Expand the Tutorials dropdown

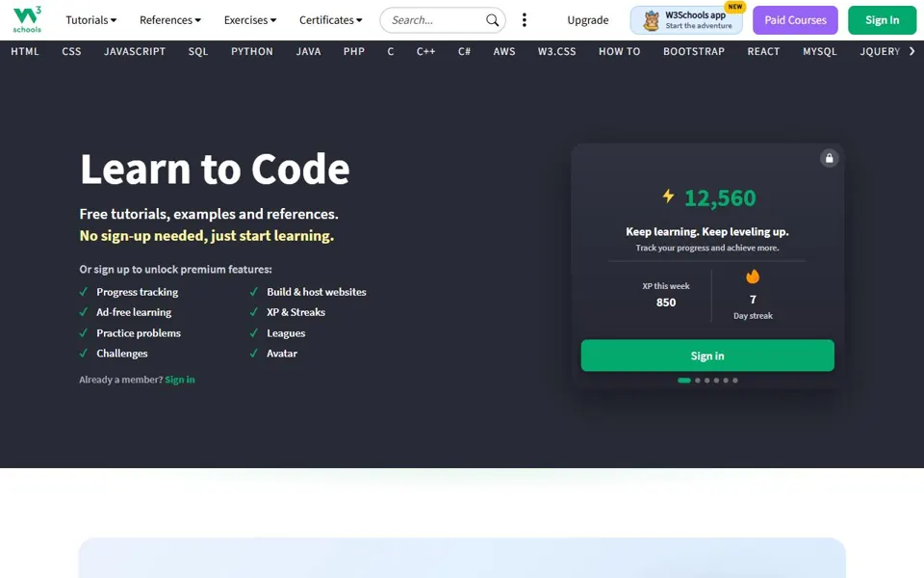click(90, 20)
